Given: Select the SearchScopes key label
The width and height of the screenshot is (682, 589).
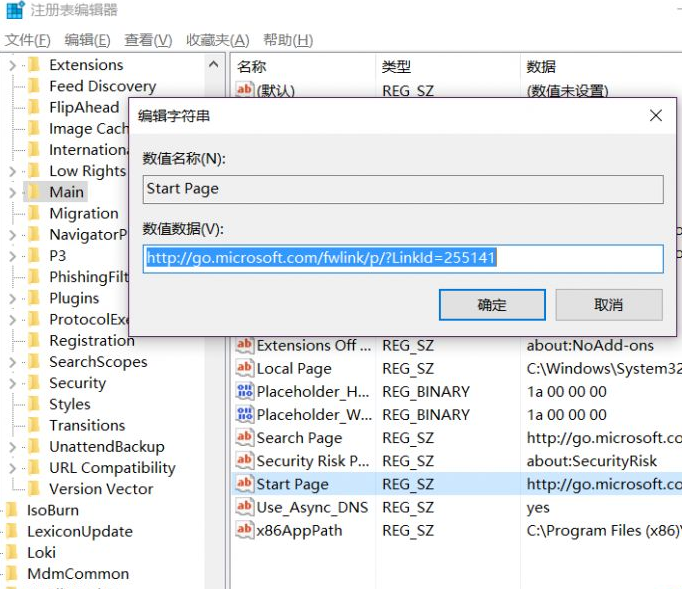Looking at the screenshot, I should click(x=98, y=361).
